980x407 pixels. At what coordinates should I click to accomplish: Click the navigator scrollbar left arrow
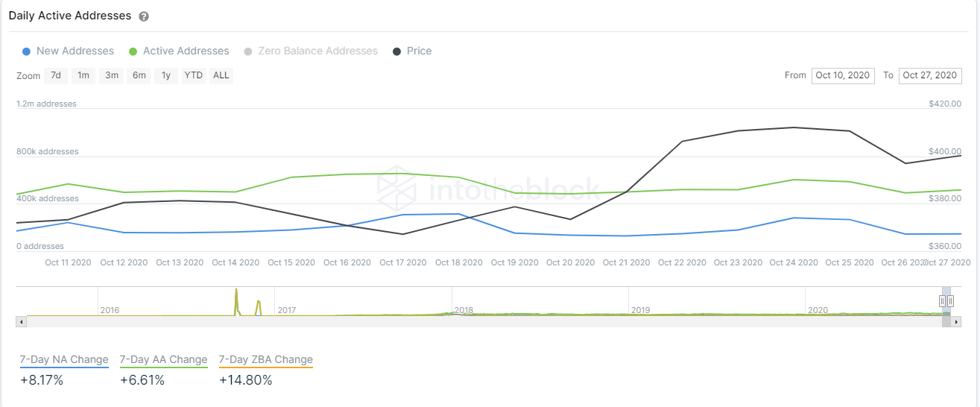(21, 321)
